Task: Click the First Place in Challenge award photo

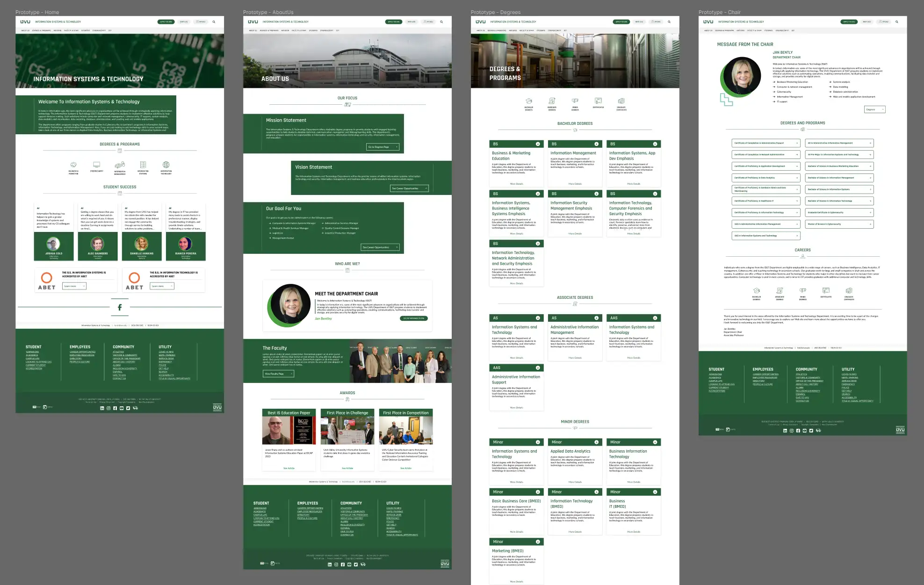Action: [347, 430]
